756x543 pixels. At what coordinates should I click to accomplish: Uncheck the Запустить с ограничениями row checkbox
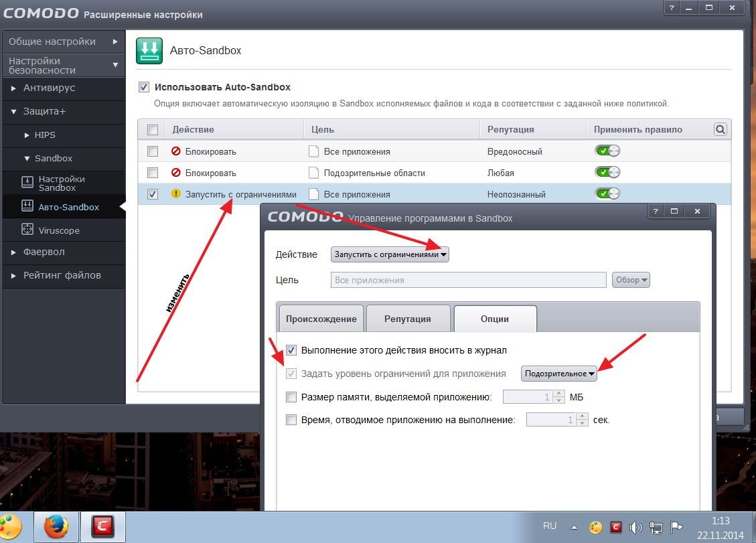(x=153, y=194)
